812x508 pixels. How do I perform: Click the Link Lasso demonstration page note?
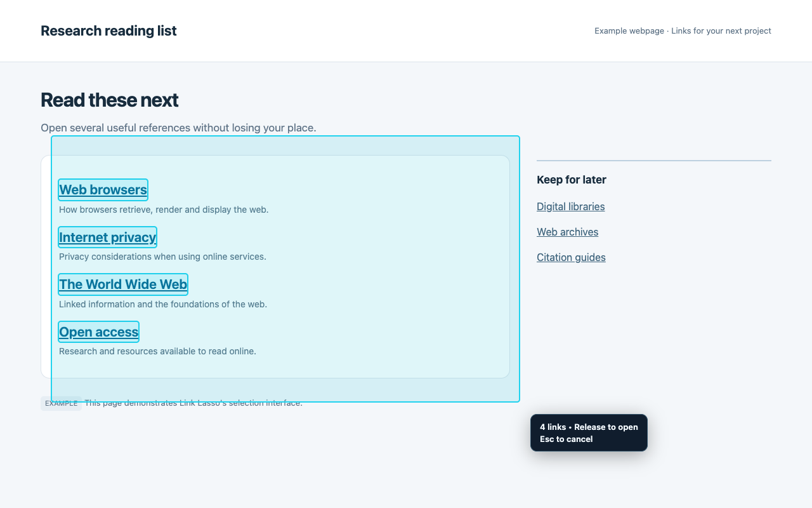[x=193, y=403]
